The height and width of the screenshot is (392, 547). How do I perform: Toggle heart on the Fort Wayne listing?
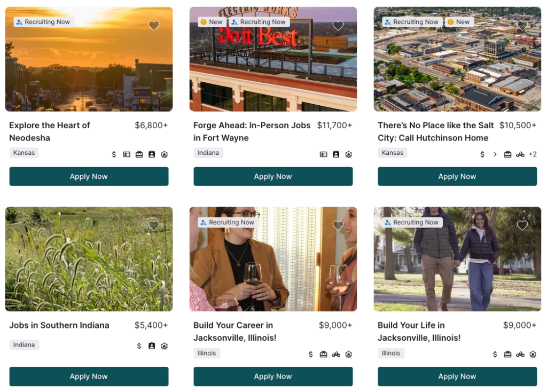[338, 26]
